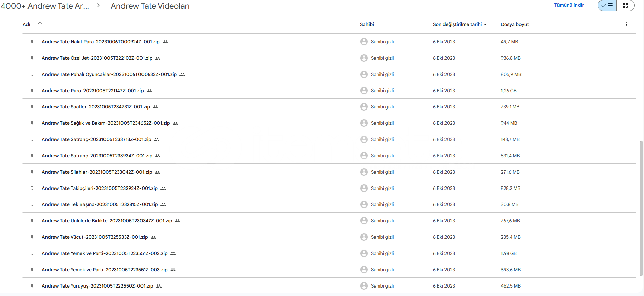Click the 30,8 MB file size value
This screenshot has height=296, width=644.
click(x=510, y=204)
